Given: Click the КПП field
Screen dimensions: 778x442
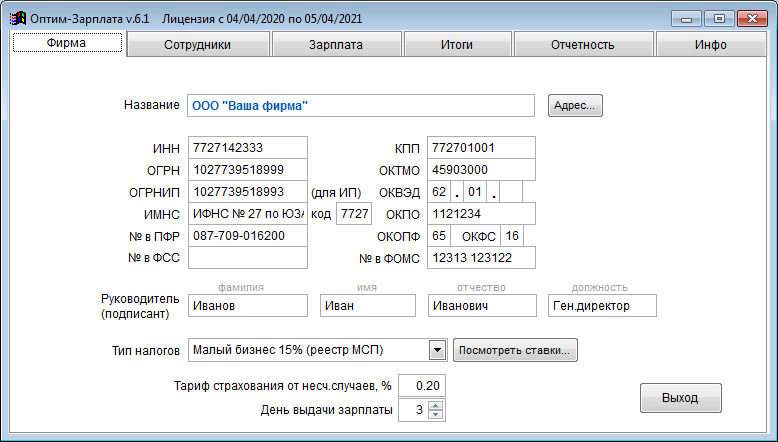Looking at the screenshot, I should click(481, 148).
